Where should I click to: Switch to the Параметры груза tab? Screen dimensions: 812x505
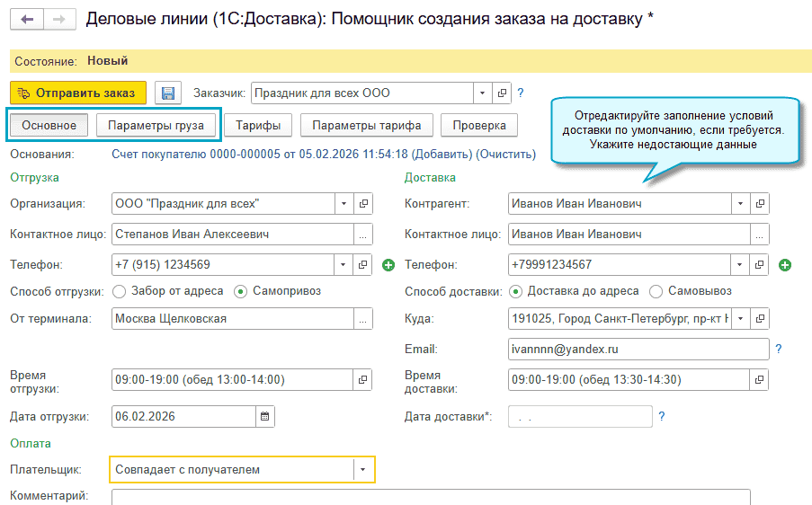pos(156,125)
